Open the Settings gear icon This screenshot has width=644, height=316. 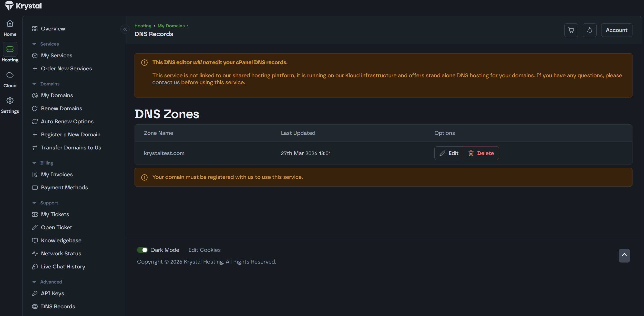[10, 105]
